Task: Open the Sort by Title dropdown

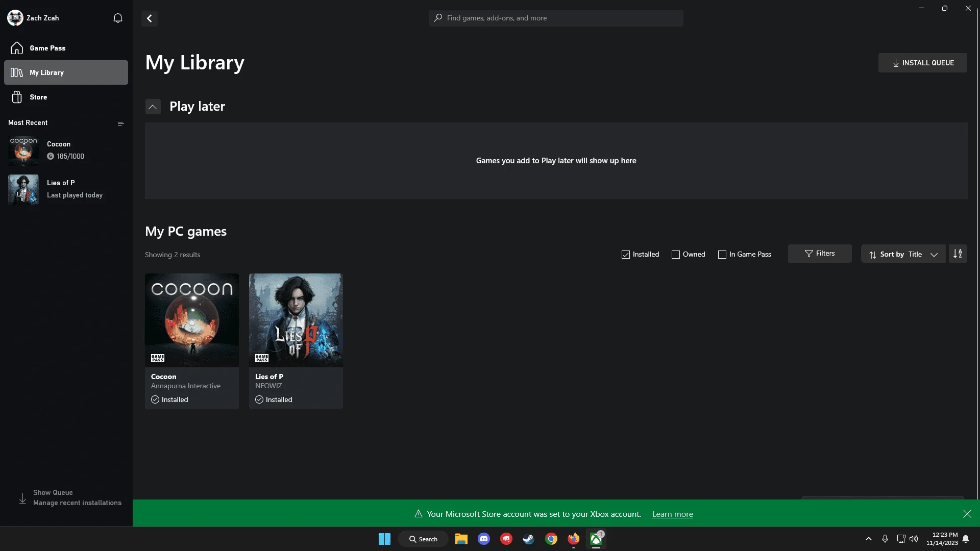Action: click(903, 254)
